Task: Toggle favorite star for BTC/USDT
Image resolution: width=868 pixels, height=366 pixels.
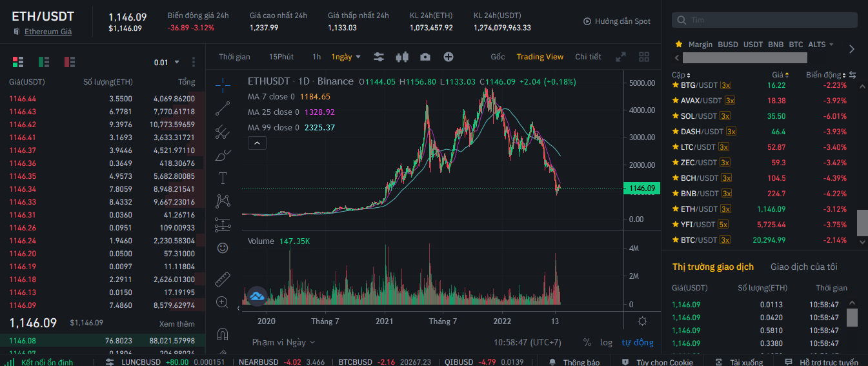Action: [676, 240]
